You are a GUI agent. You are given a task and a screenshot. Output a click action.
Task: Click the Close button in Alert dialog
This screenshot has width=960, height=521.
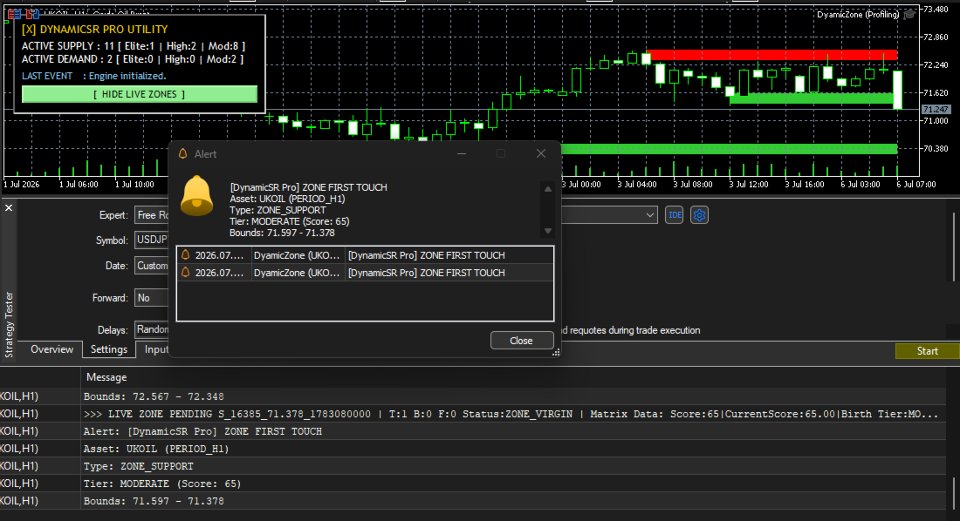(x=521, y=340)
